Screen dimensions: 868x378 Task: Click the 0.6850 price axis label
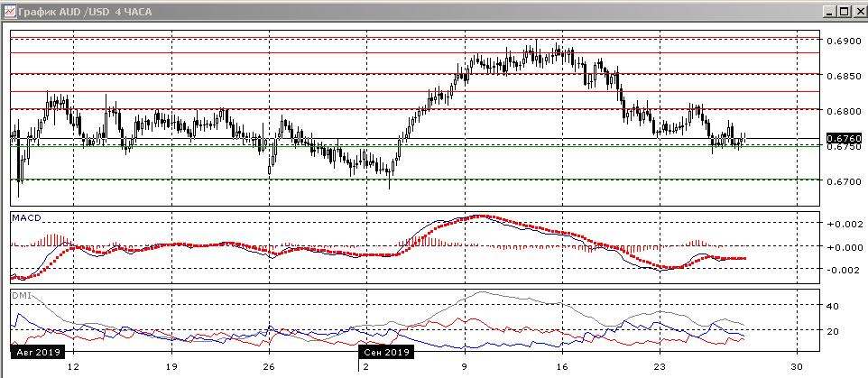click(x=843, y=76)
